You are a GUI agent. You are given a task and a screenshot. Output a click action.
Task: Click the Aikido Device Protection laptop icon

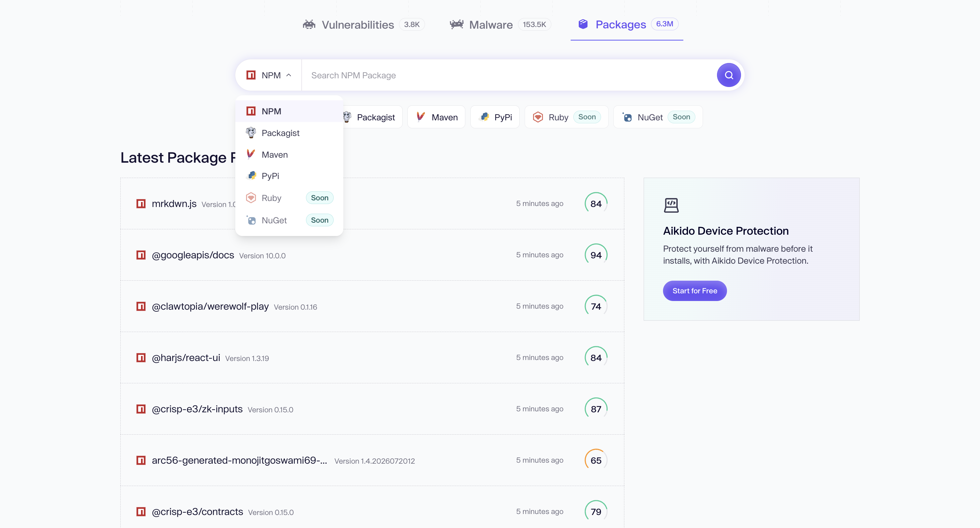(x=671, y=205)
